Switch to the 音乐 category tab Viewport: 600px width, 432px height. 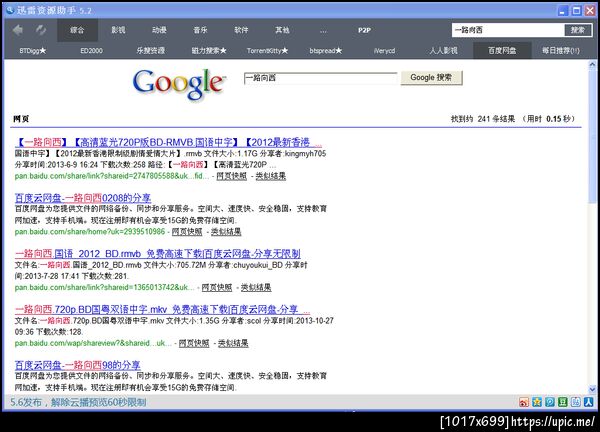click(x=200, y=30)
